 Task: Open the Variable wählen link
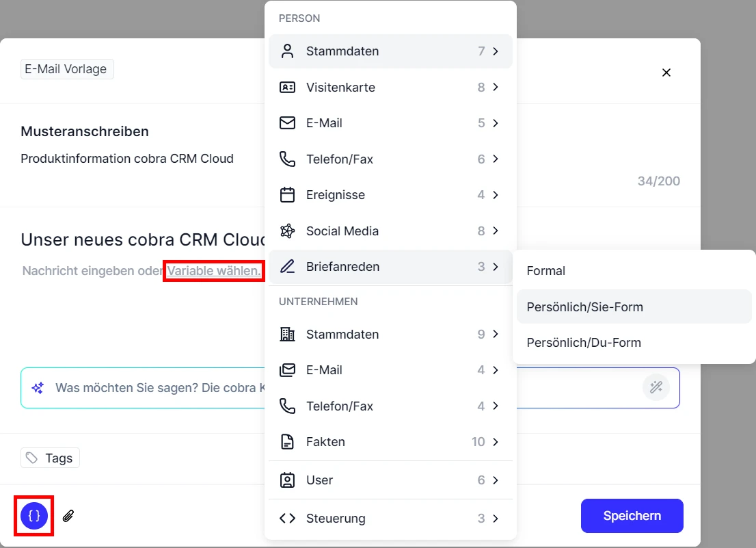[x=213, y=271]
